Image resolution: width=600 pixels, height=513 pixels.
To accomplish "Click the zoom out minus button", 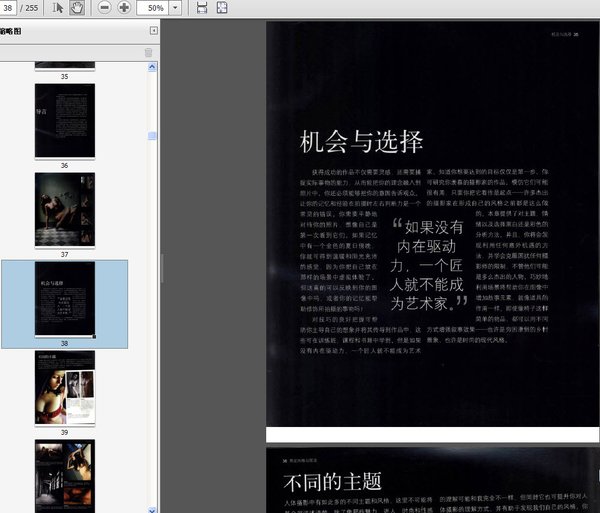I will 105,7.
